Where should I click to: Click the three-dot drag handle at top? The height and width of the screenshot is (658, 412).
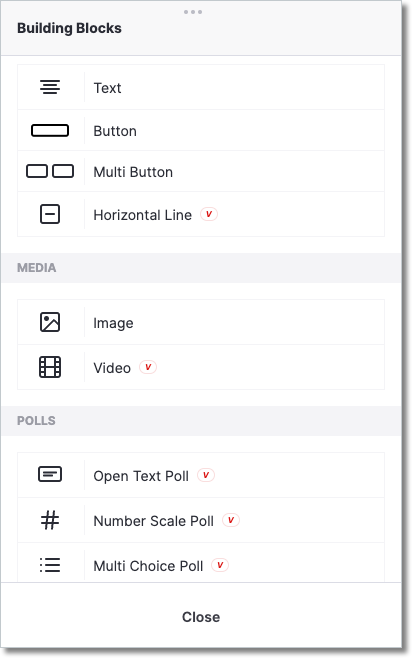tap(193, 12)
